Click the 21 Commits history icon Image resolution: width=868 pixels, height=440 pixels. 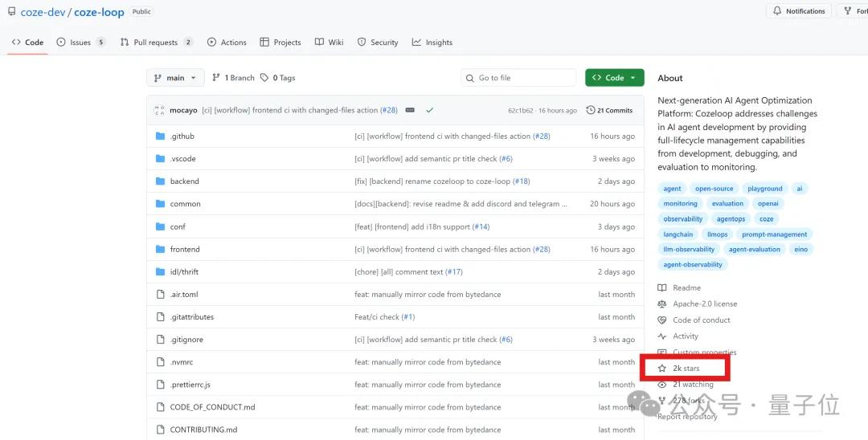click(x=591, y=110)
